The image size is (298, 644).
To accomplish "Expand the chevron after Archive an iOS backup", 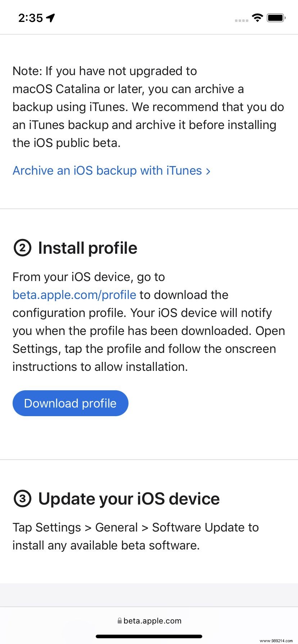I will (x=208, y=171).
